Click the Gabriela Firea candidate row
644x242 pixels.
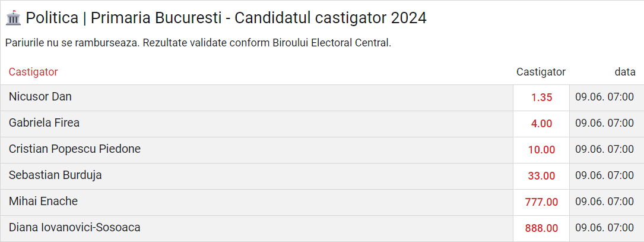pos(44,123)
